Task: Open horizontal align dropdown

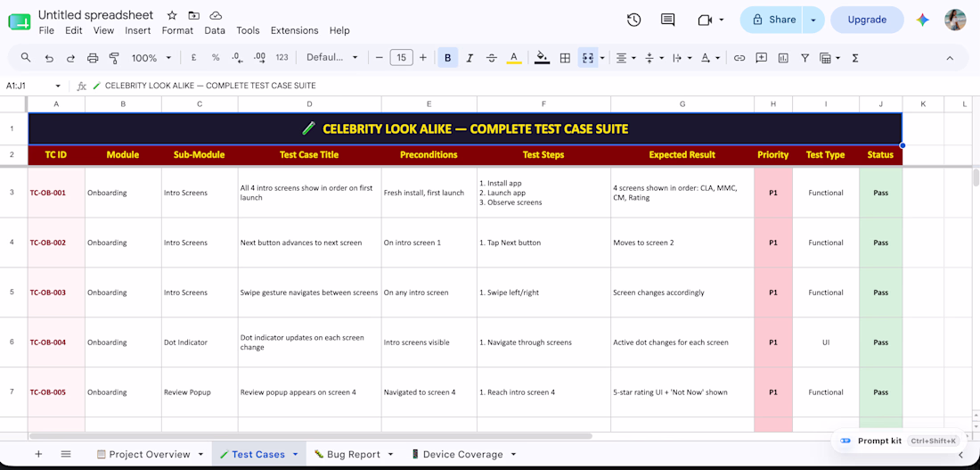Action: click(x=625, y=58)
